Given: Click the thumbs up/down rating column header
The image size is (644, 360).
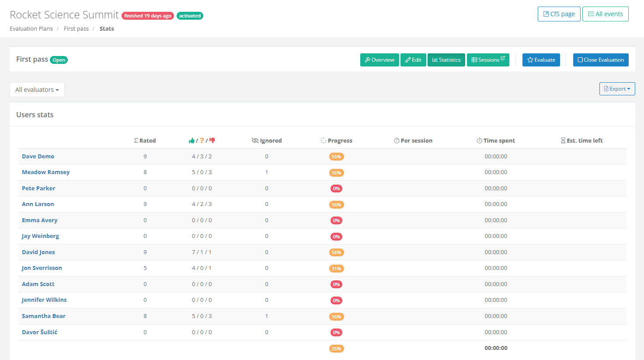Looking at the screenshot, I should [x=202, y=140].
